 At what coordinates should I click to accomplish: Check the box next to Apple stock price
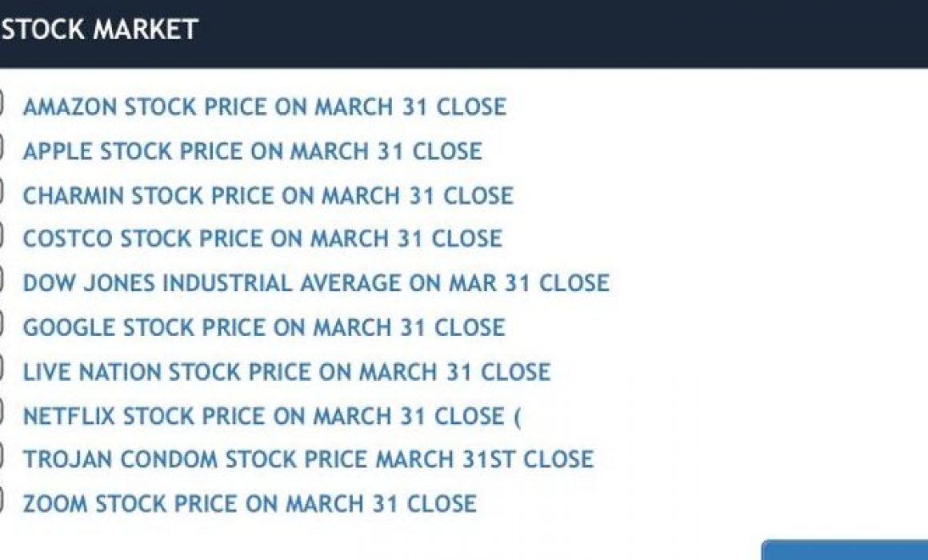point(1,147)
